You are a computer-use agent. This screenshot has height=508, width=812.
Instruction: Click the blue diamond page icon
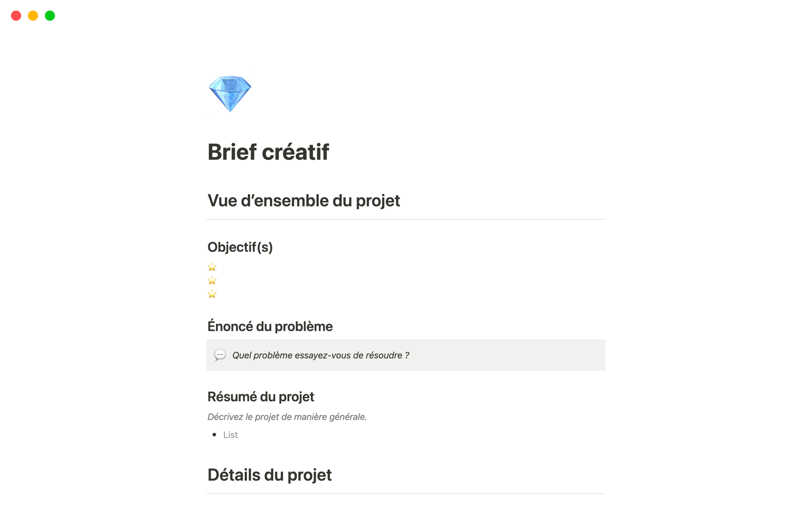tap(230, 94)
